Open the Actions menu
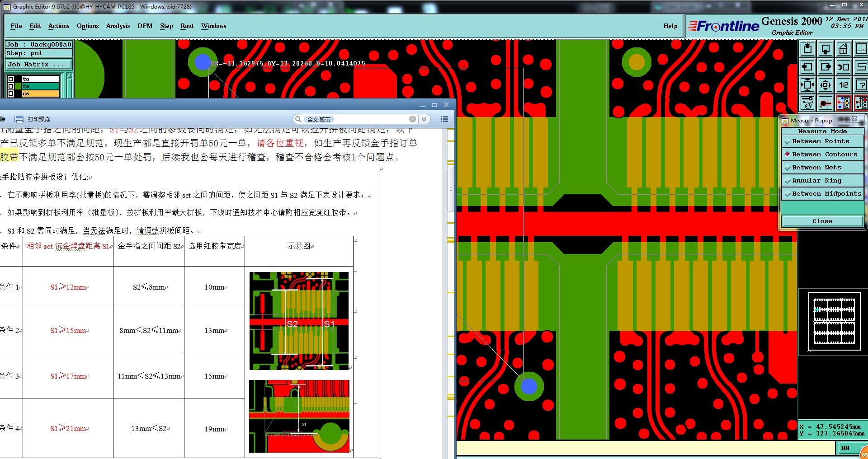Viewport: 868px width, 459px height. tap(59, 26)
